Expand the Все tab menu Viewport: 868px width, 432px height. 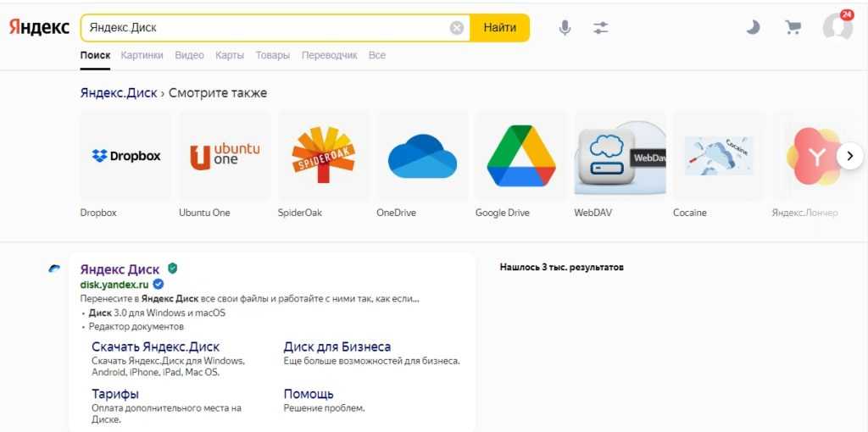click(377, 55)
